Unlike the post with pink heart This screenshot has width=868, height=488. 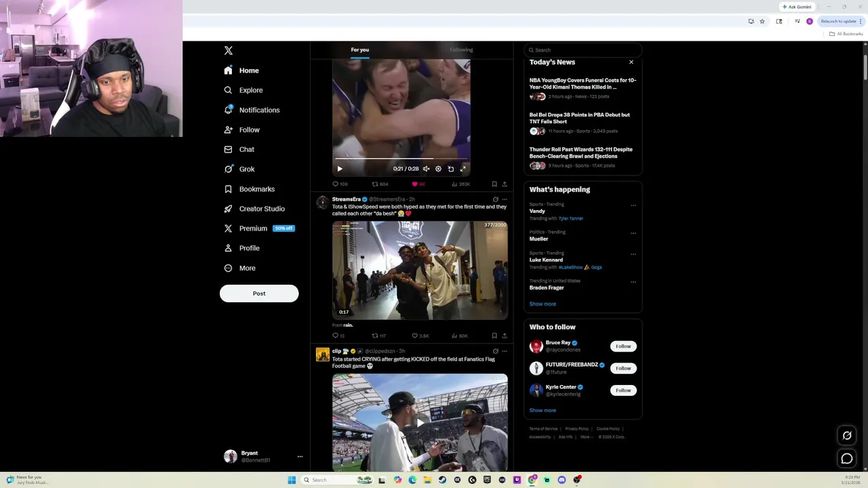(x=418, y=184)
